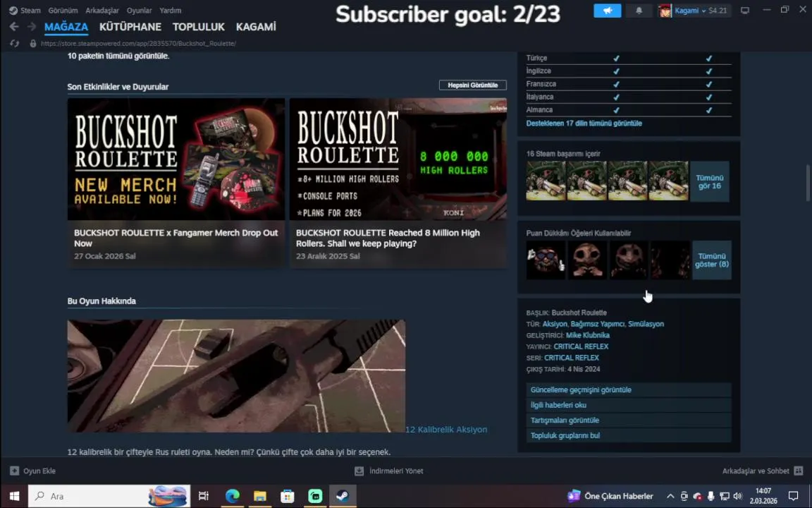This screenshot has width=812, height=508.
Task: Click the Bağımsız Yapımcı genre link
Action: 598,324
